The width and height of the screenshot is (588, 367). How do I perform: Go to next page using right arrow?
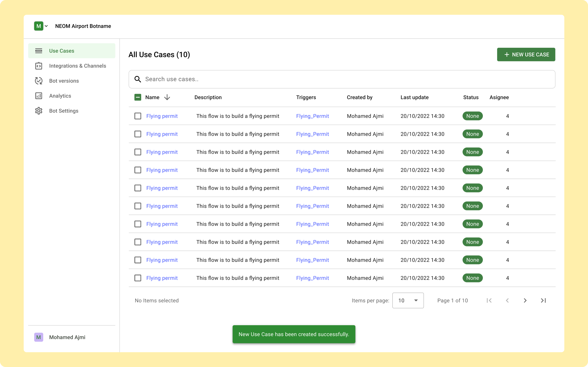(525, 300)
